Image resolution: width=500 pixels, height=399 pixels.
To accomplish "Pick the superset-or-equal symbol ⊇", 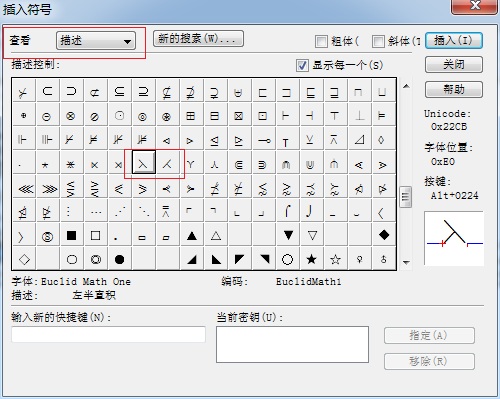I will [x=143, y=91].
